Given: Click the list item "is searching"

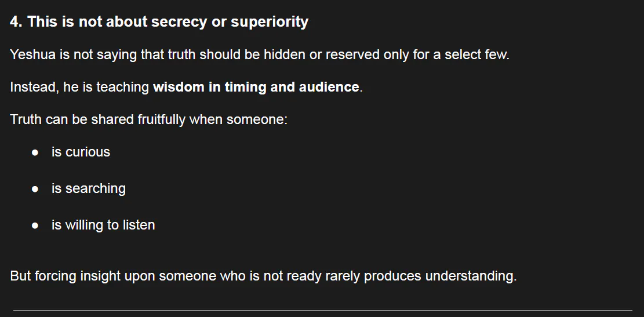Looking at the screenshot, I should 88,189.
